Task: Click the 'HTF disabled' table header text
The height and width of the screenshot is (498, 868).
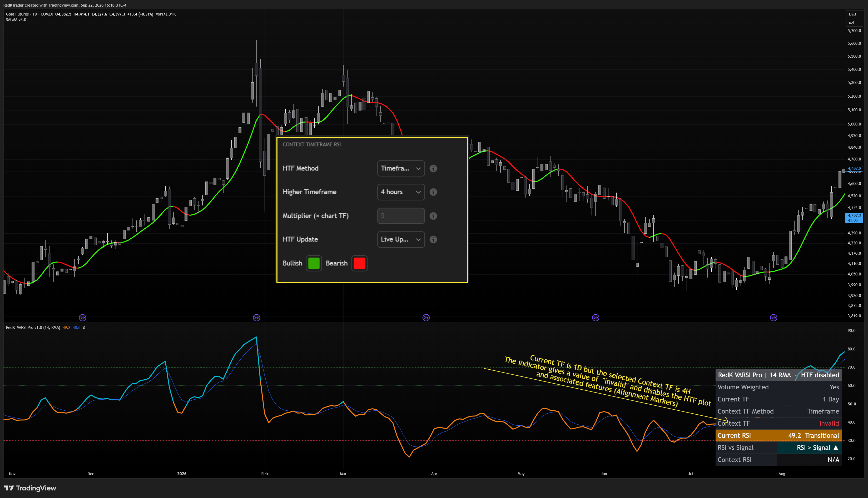Action: click(820, 375)
